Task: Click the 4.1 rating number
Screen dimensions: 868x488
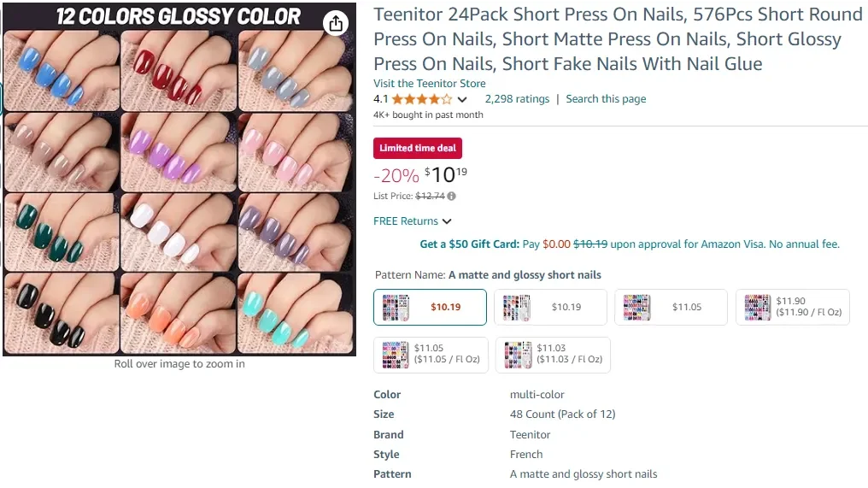Action: 381,99
